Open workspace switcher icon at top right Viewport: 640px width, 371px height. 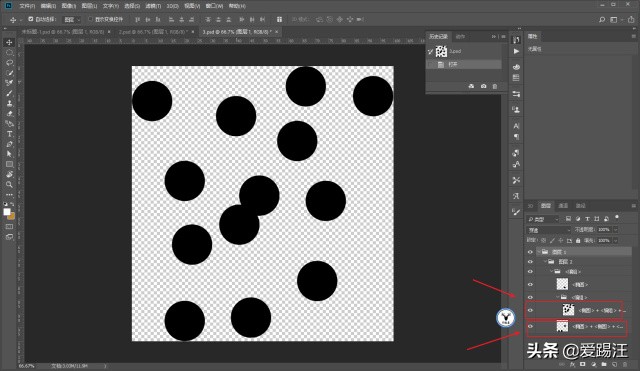click(x=613, y=20)
